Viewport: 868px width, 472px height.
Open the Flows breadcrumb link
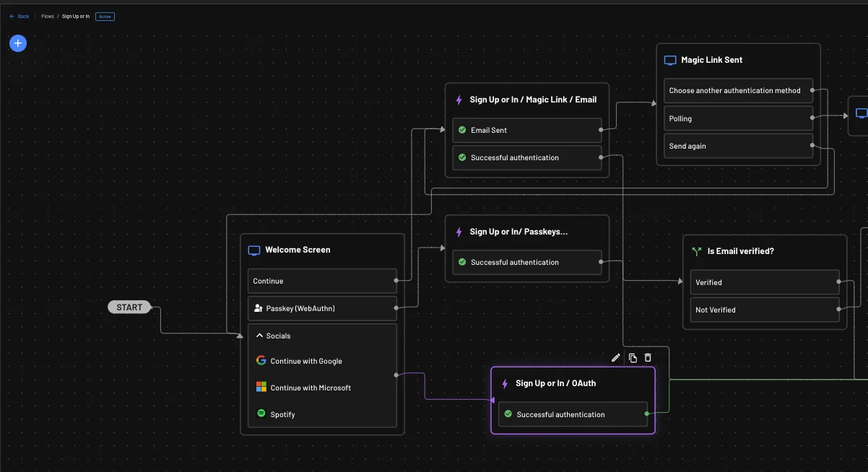(48, 16)
